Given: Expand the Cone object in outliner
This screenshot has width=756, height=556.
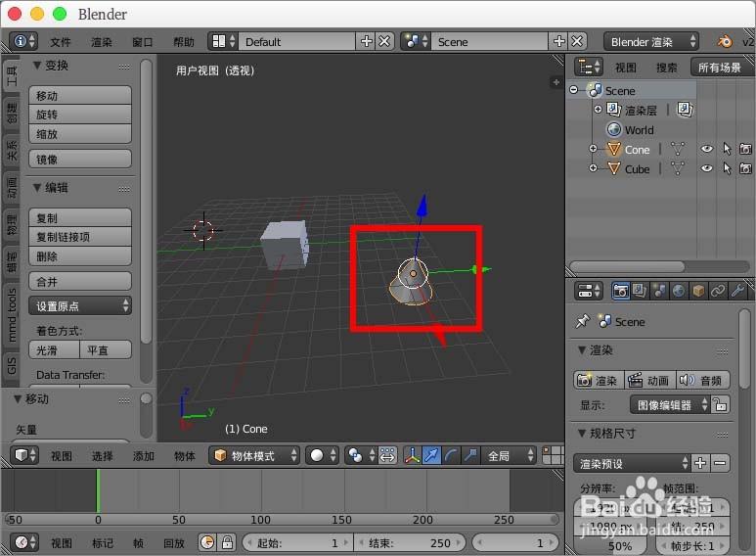Looking at the screenshot, I should (593, 149).
